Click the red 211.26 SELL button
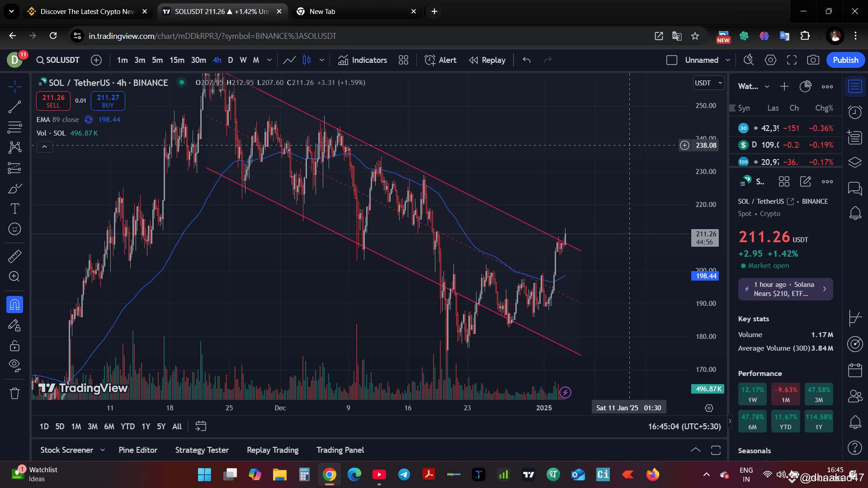 click(53, 101)
